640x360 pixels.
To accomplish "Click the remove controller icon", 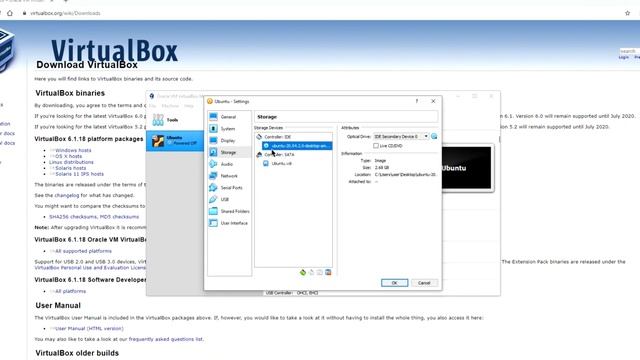I will coord(311,272).
